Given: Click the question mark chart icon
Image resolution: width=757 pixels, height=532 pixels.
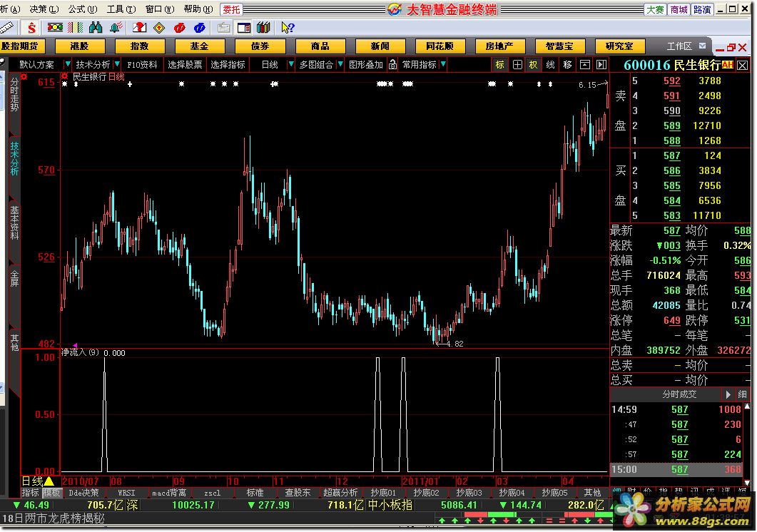Looking at the screenshot, I should pos(140,28).
